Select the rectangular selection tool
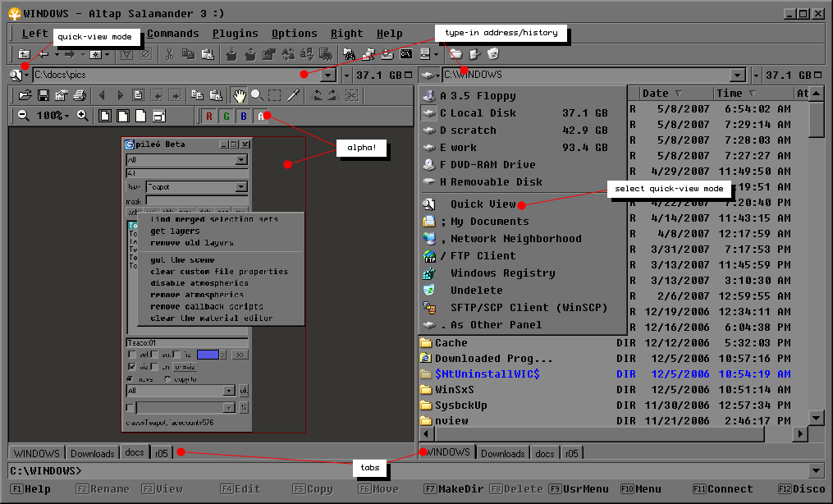Image resolution: width=833 pixels, height=504 pixels. tap(275, 95)
